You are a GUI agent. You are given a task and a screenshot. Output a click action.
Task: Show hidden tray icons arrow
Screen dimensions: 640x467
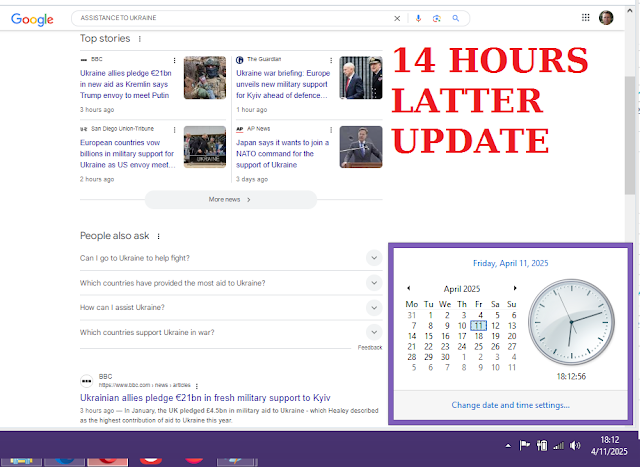508,446
